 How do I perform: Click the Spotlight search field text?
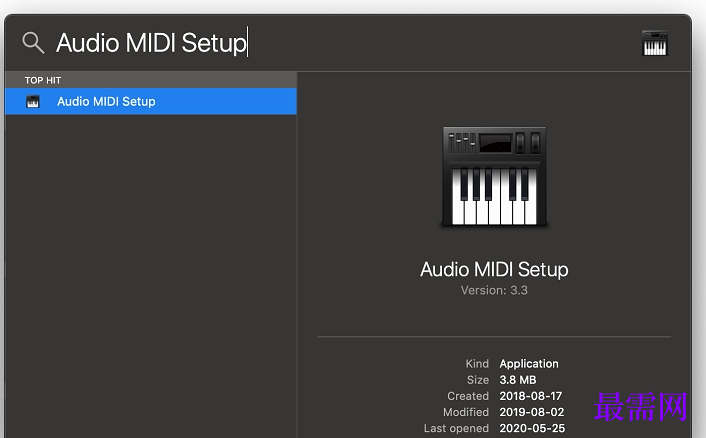(152, 43)
